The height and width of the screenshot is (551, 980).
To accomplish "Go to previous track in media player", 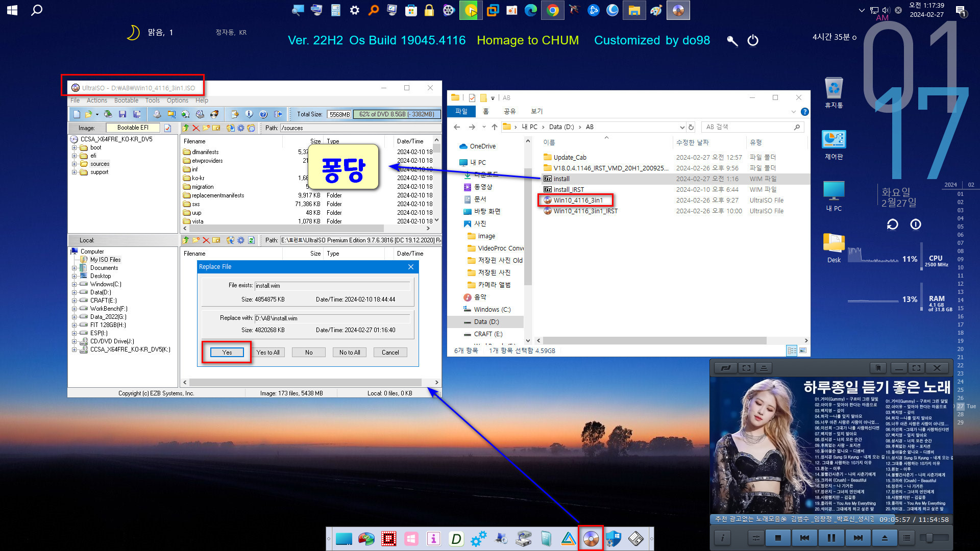I will (804, 538).
